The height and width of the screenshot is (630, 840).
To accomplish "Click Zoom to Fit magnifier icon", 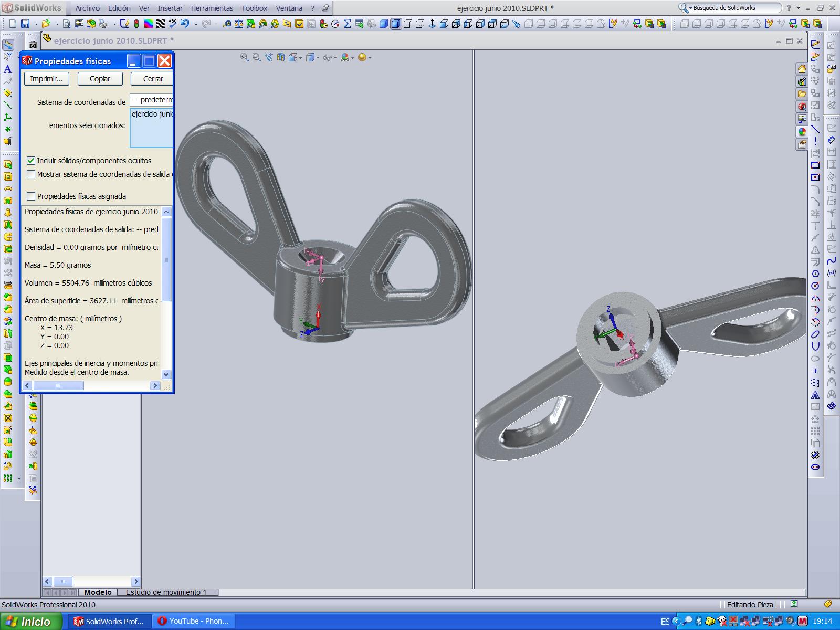I will 245,57.
